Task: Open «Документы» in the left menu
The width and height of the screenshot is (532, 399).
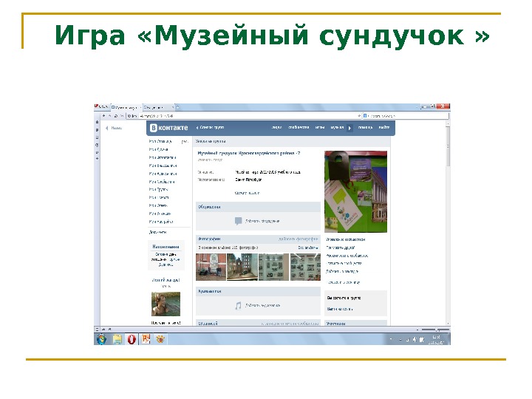Action: (x=158, y=233)
